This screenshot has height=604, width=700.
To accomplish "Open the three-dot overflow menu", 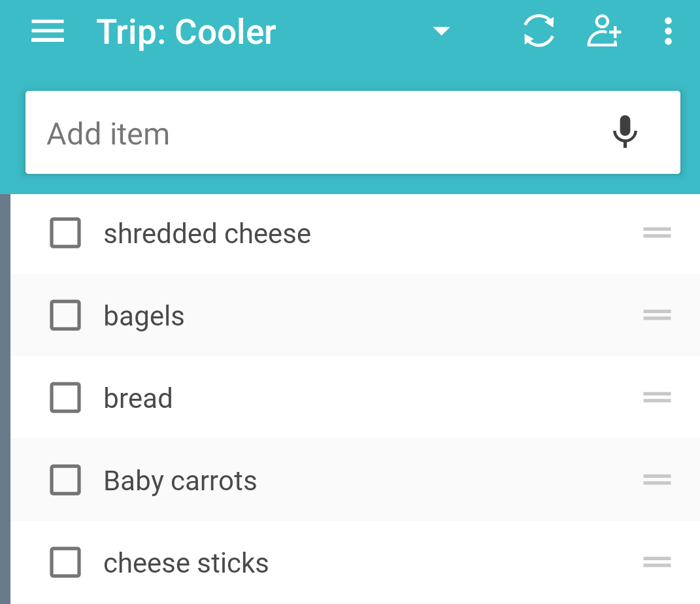I will (668, 31).
